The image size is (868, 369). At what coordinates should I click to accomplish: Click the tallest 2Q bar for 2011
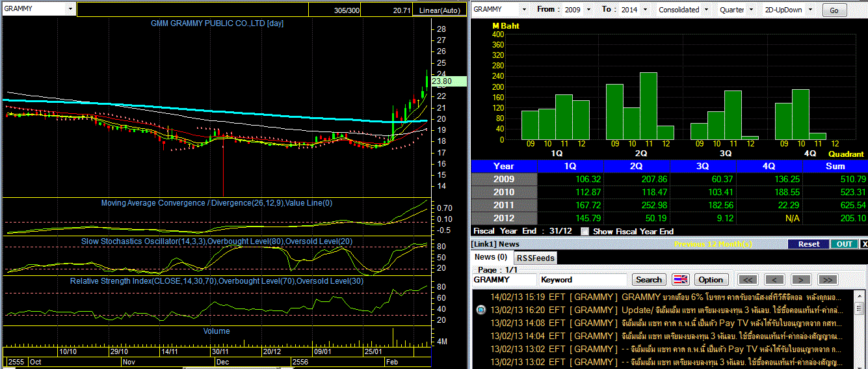click(648, 105)
